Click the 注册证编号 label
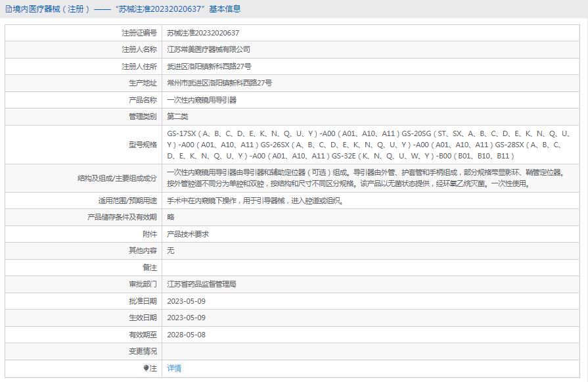The image size is (588, 382). (x=139, y=33)
